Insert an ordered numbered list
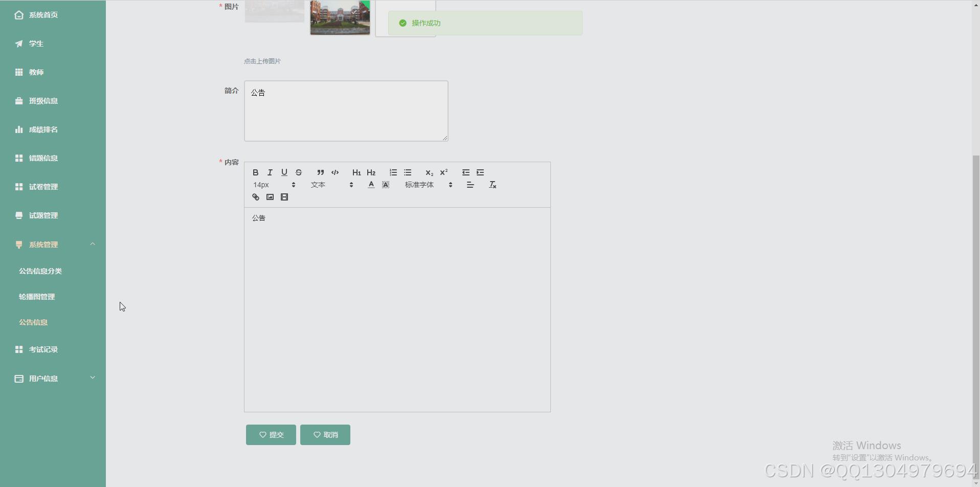Image resolution: width=980 pixels, height=487 pixels. point(393,172)
